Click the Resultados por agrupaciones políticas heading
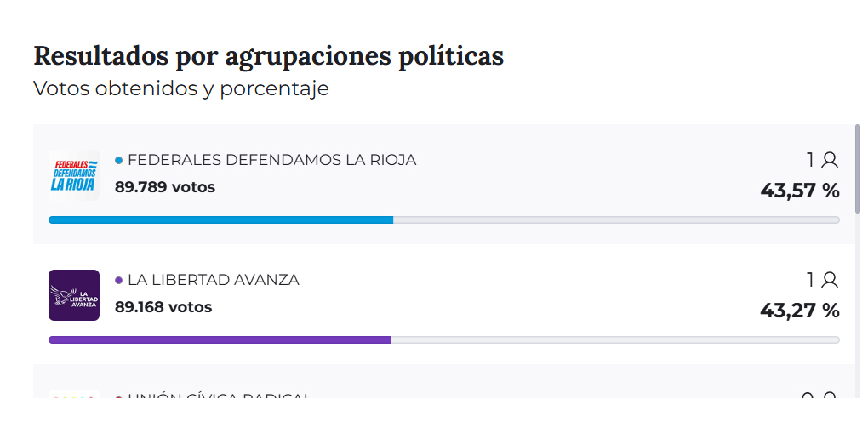868x433 pixels. (x=268, y=56)
